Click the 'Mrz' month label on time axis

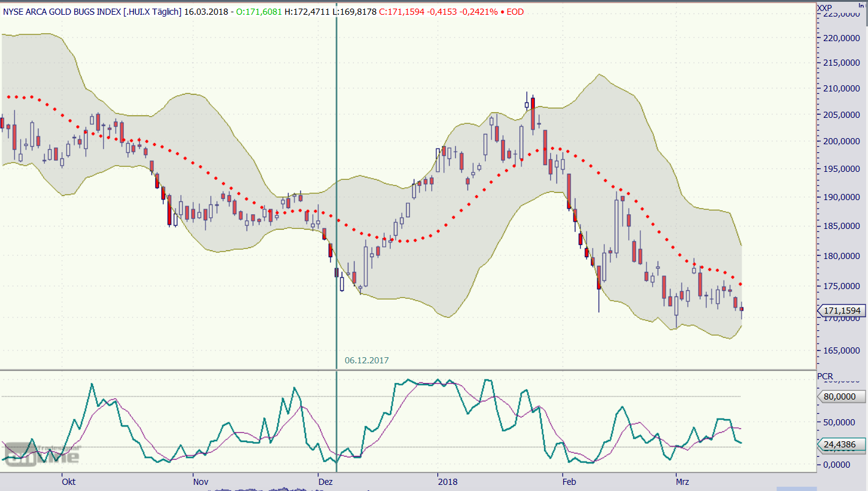tap(682, 482)
